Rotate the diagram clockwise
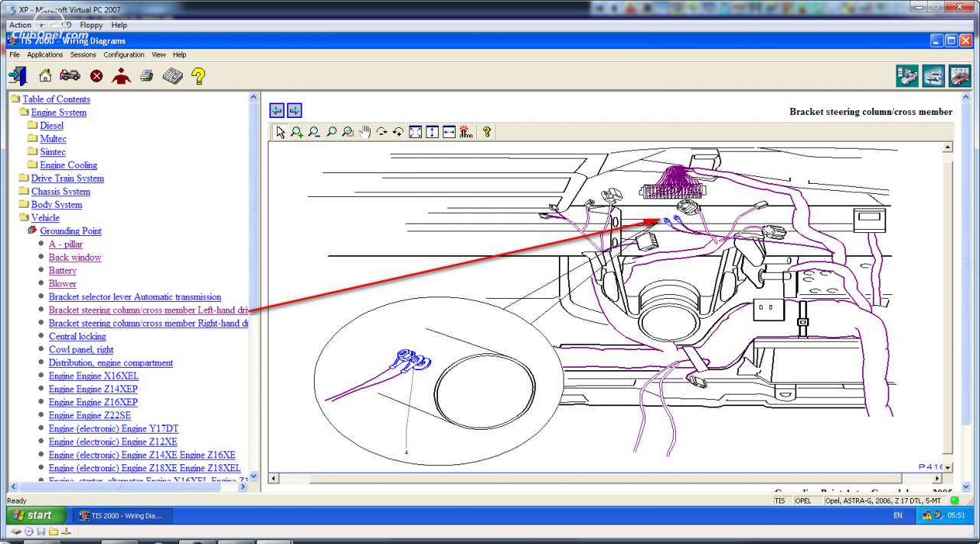The width and height of the screenshot is (980, 544). pyautogui.click(x=381, y=132)
